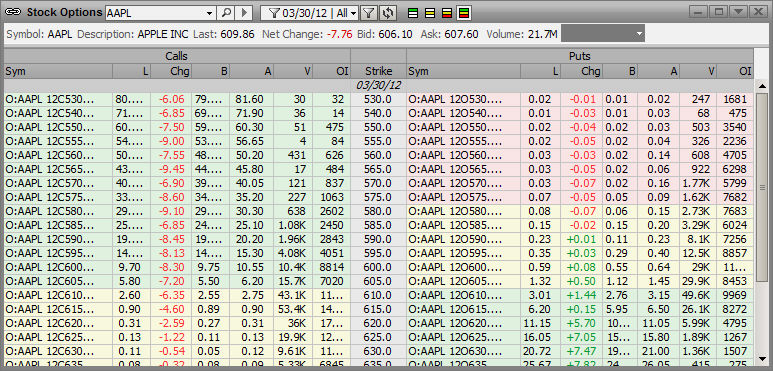Sort Calls by the Chg column header
This screenshot has height=371, width=773.
171,71
